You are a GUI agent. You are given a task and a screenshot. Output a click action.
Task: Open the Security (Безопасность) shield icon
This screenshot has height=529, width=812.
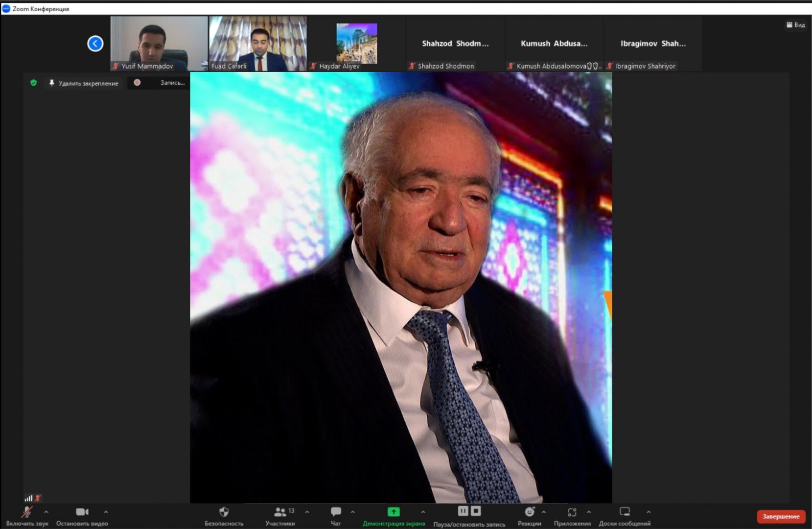224,512
